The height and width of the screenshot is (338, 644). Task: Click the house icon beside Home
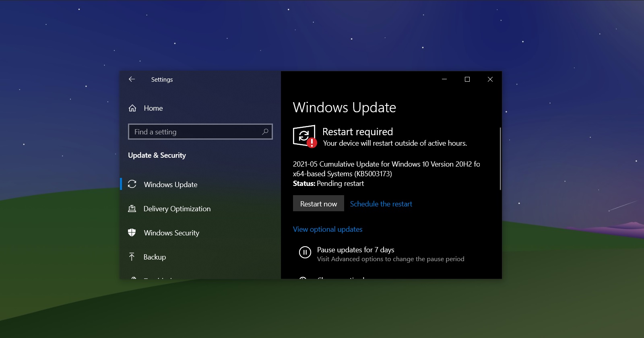pos(132,108)
